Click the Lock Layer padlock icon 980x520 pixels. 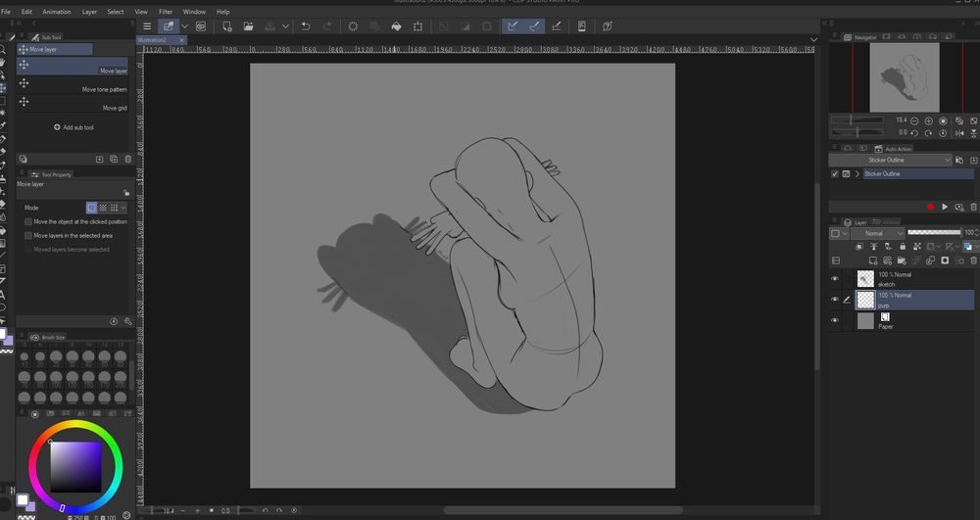click(x=903, y=247)
